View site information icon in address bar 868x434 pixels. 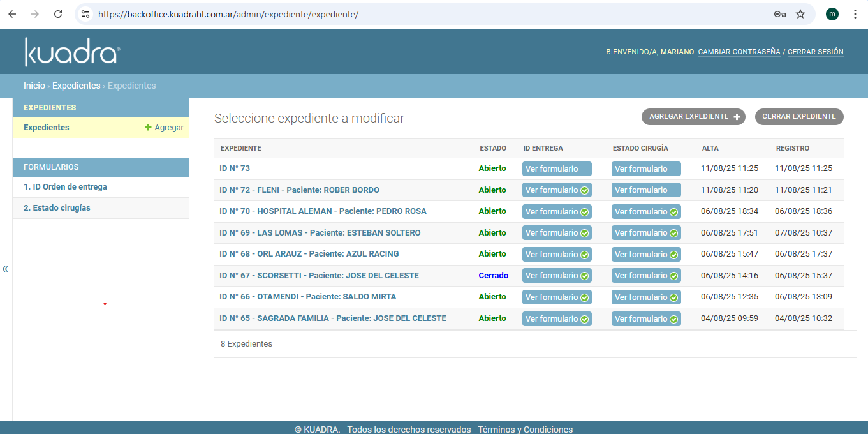(85, 14)
